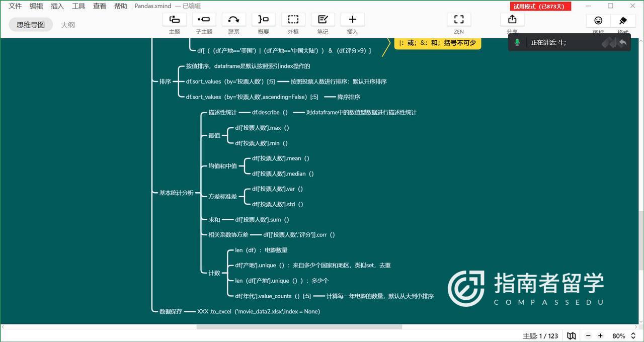Open the 文件 (File) menu

pyautogui.click(x=15, y=6)
